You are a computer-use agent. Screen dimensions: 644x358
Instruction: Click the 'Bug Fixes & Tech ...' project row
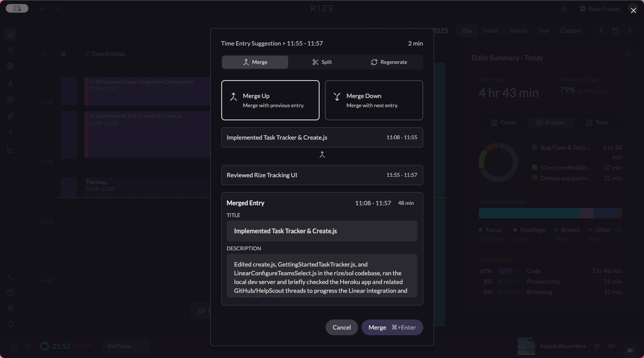(577, 152)
